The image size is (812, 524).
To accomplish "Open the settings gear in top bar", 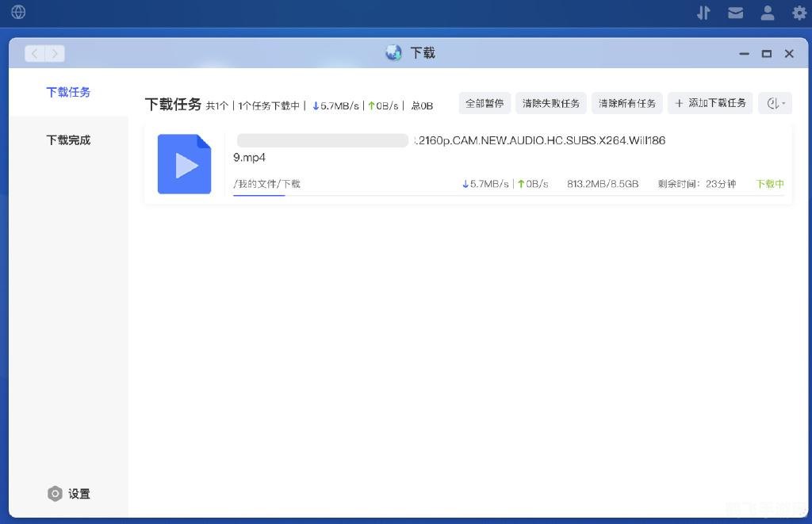I will click(798, 13).
